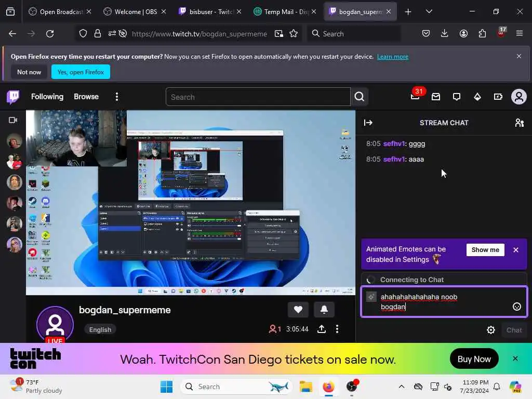This screenshot has width=532, height=399.
Task: Click the Twitch logo home icon
Action: 13,97
